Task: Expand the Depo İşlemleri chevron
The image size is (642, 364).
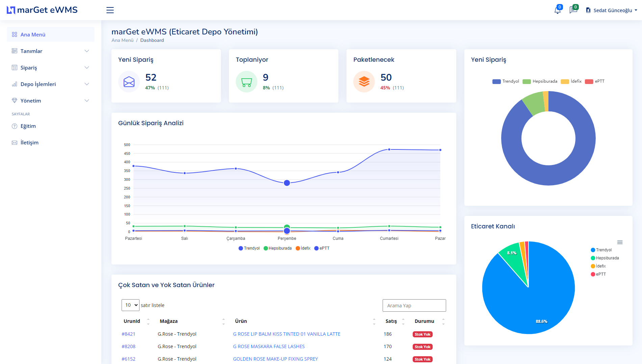Action: pyautogui.click(x=87, y=84)
